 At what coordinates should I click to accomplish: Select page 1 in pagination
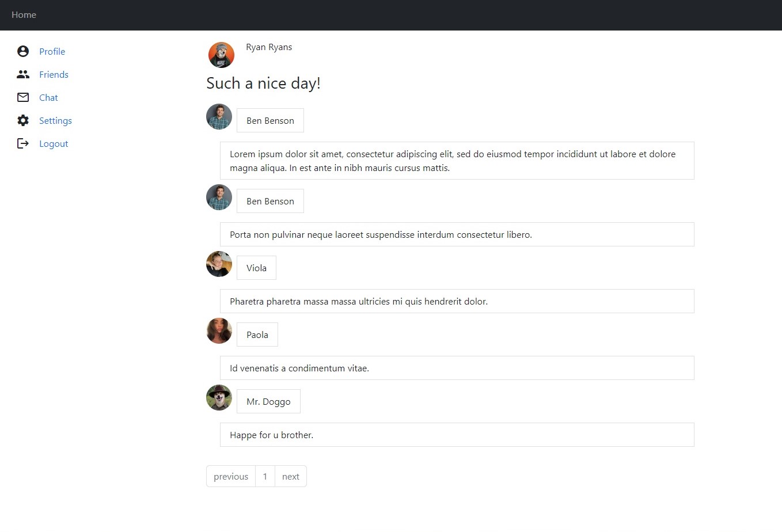click(x=265, y=476)
